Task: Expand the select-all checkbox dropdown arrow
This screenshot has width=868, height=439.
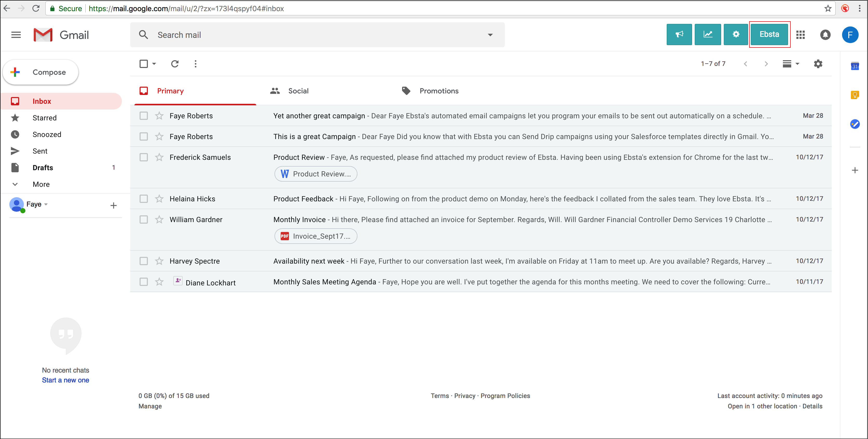Action: tap(154, 64)
